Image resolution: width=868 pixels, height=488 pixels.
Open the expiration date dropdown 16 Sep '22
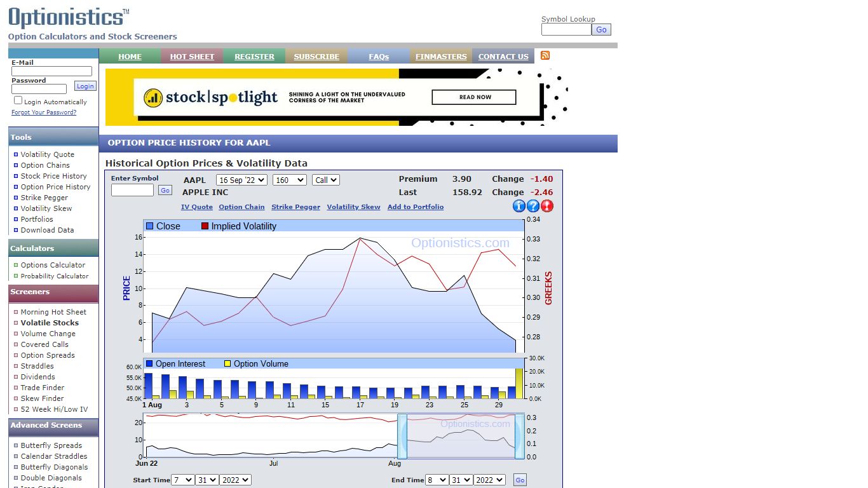241,180
